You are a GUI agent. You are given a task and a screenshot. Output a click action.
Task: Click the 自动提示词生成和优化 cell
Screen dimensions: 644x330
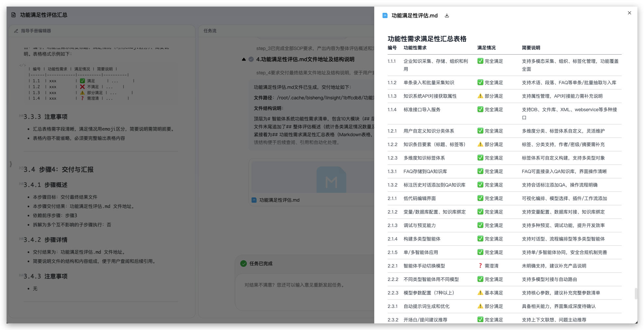click(x=426, y=306)
